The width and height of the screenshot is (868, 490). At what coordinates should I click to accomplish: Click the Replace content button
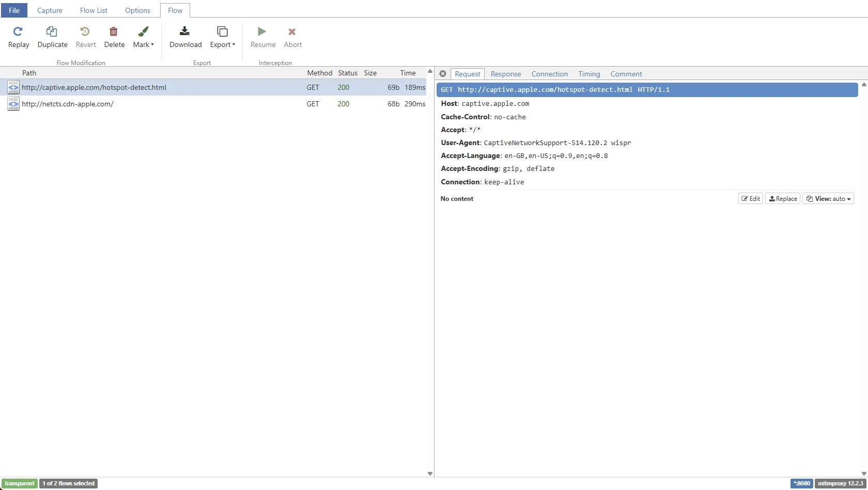783,199
